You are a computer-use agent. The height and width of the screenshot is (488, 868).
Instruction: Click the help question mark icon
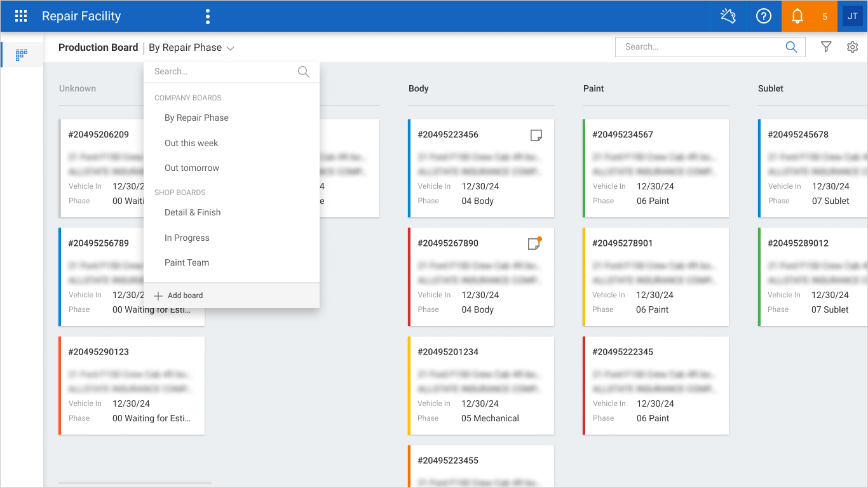(x=764, y=17)
